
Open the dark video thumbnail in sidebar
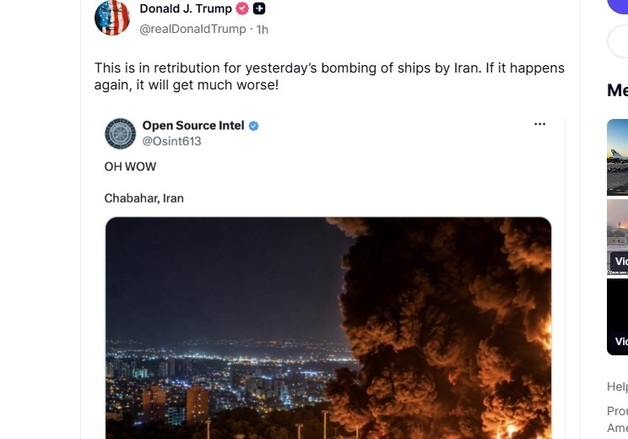[617, 317]
